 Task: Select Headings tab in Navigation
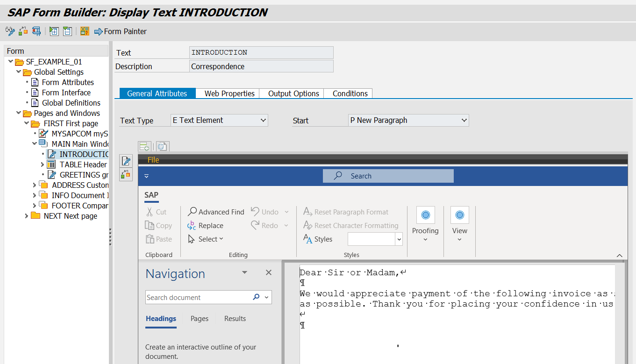pos(161,319)
